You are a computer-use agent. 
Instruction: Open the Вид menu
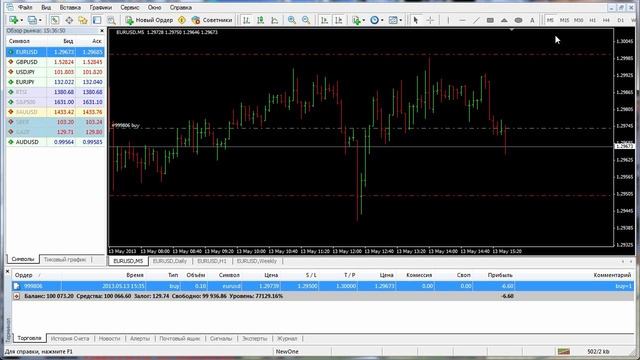pos(46,7)
